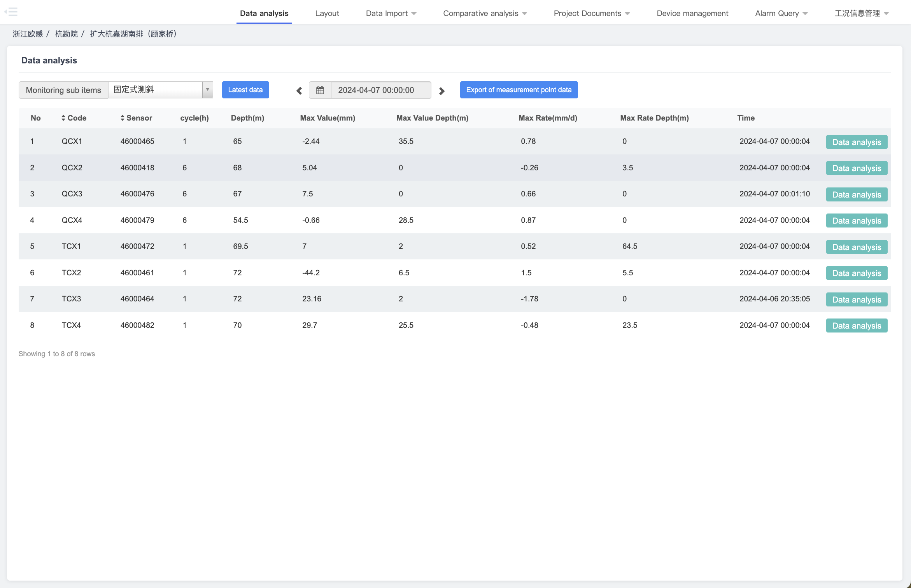This screenshot has height=588, width=911.
Task: Go to previous date arrow
Action: [299, 91]
